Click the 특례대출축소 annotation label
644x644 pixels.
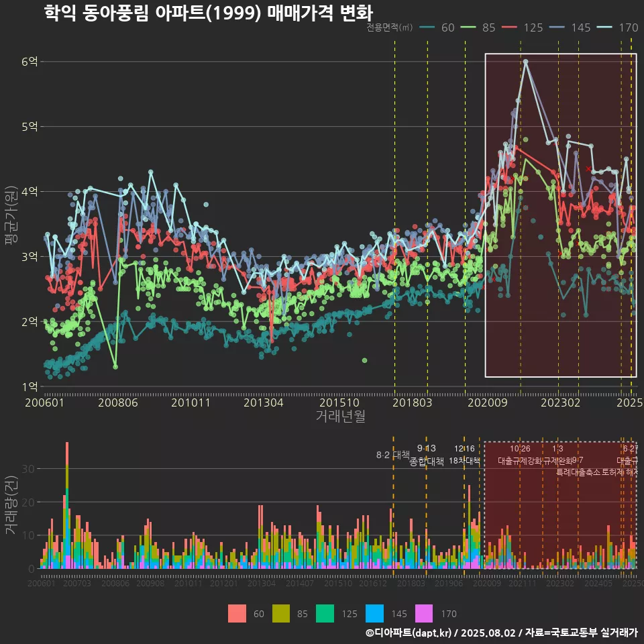click(578, 472)
